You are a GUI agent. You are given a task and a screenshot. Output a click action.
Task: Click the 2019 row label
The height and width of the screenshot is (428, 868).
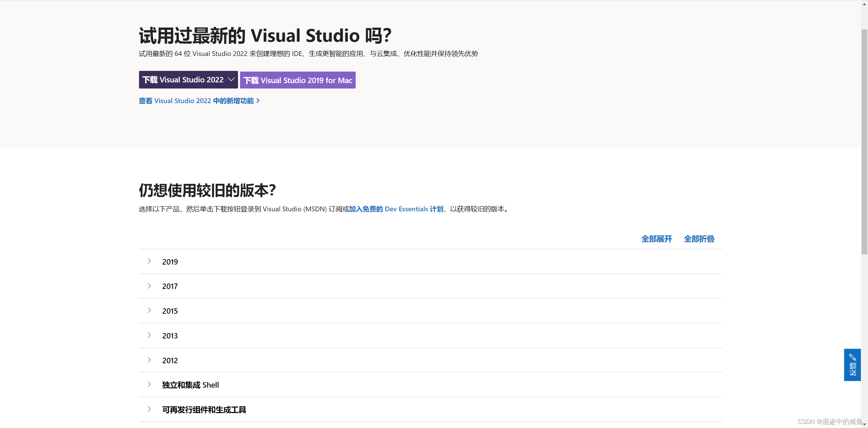coord(170,262)
